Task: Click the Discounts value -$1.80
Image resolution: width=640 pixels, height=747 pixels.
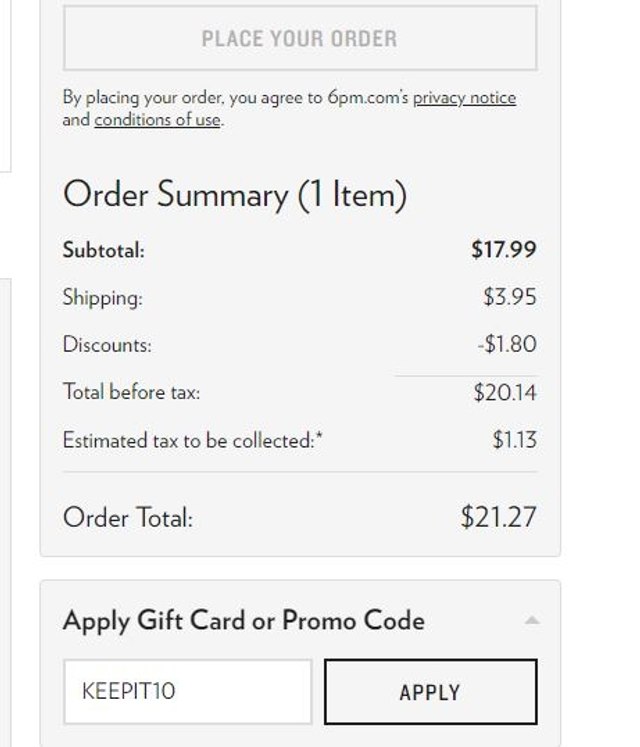Action: click(507, 344)
